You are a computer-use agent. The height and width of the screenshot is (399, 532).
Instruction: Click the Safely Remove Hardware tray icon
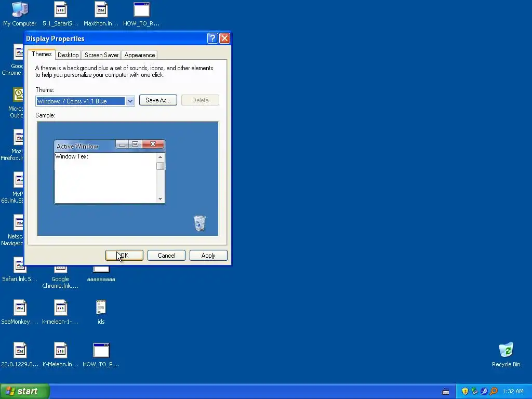tap(475, 392)
